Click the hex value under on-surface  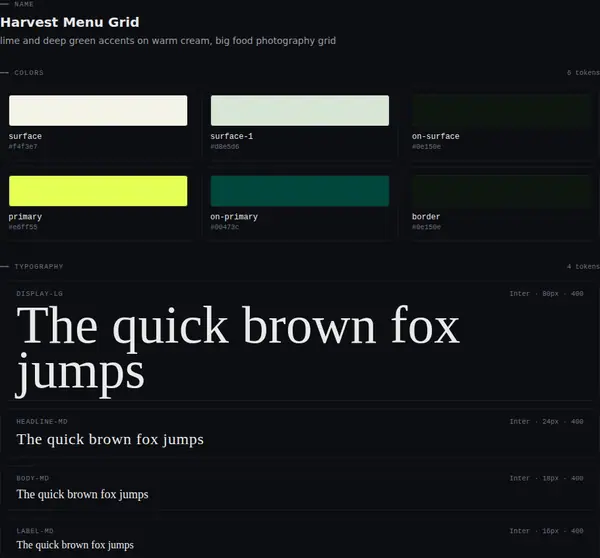coord(426,147)
